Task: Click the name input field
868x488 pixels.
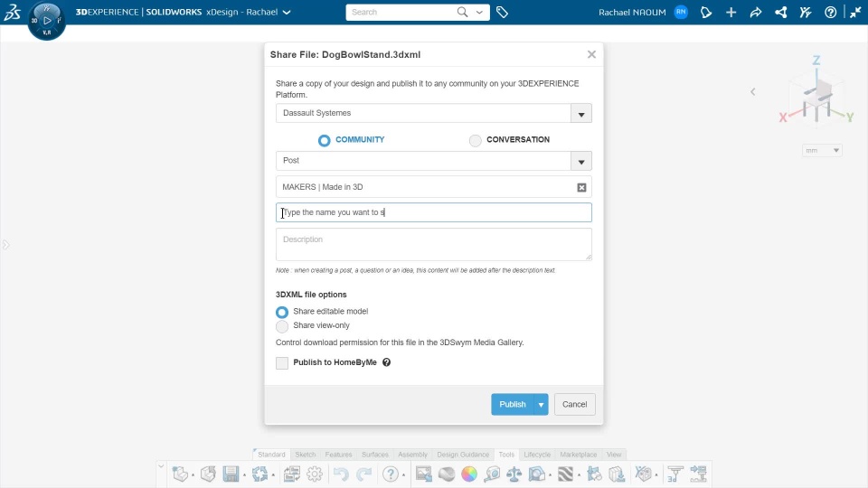Action: [433, 212]
